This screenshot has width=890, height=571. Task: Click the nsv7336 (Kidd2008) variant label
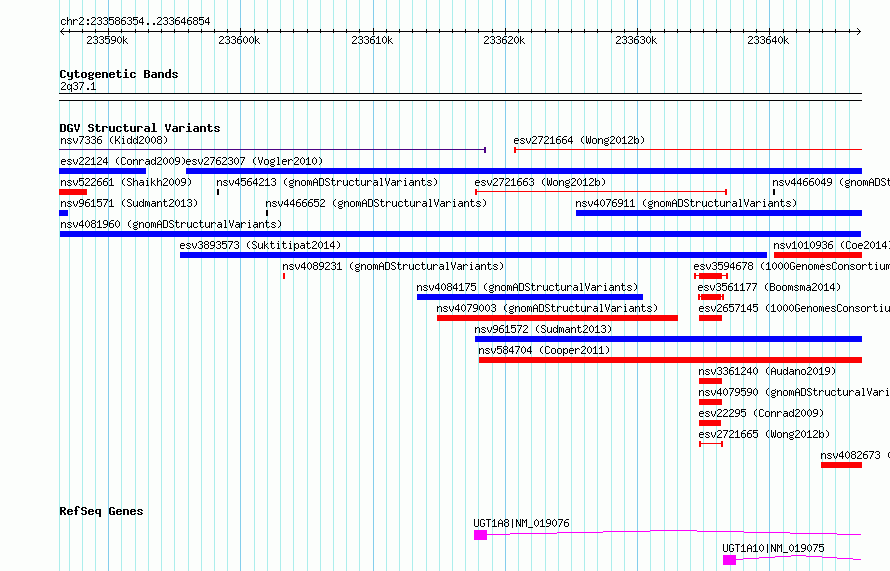pyautogui.click(x=114, y=140)
